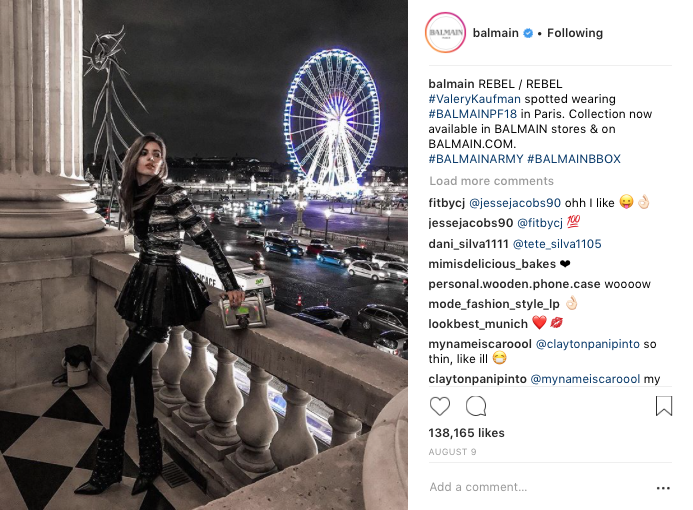Open the balmain username in header

click(495, 33)
